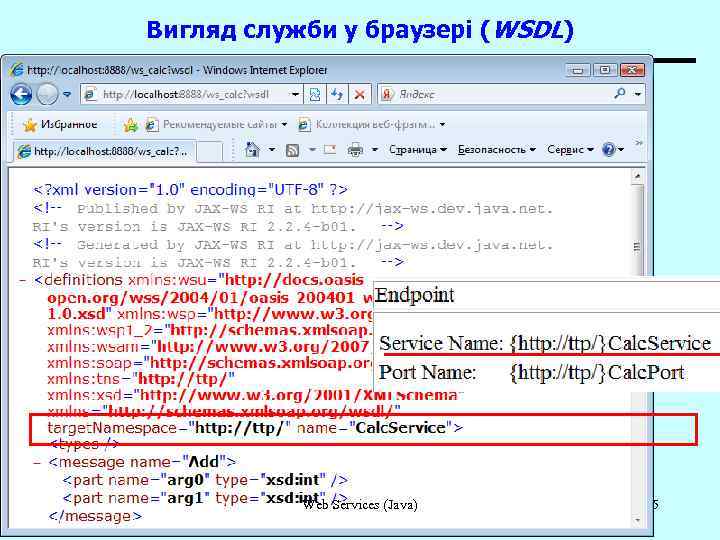Click the closing </message> tag

(95, 516)
